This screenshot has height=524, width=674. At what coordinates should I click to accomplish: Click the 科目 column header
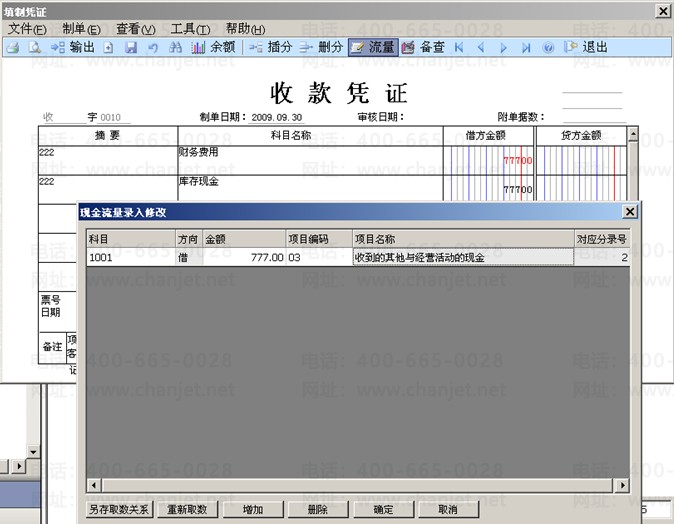(x=131, y=239)
